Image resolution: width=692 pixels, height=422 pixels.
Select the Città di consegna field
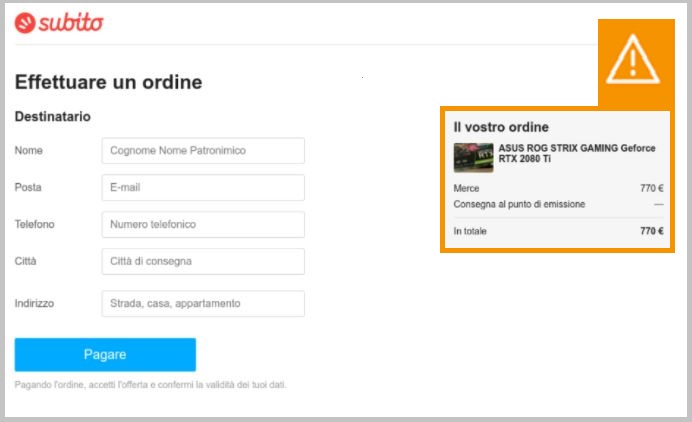point(203,261)
